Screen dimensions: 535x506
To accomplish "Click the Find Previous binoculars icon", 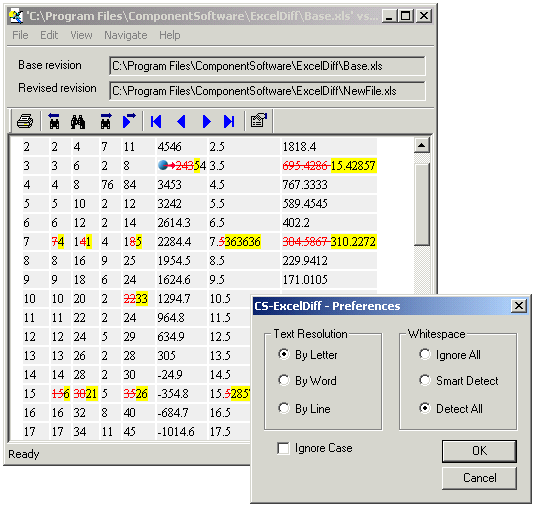I will click(x=54, y=121).
